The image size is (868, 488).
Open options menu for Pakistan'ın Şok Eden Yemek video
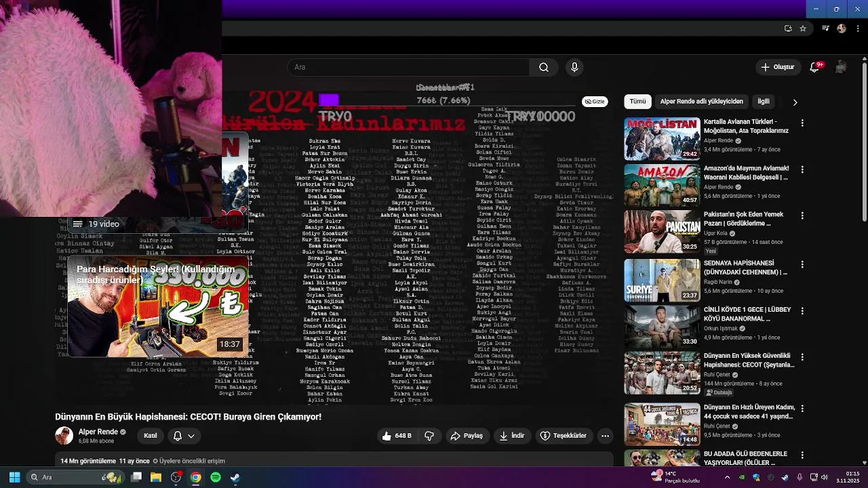[802, 216]
